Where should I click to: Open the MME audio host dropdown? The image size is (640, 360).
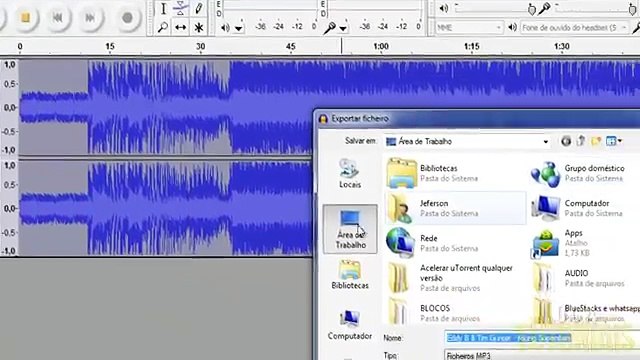469,27
